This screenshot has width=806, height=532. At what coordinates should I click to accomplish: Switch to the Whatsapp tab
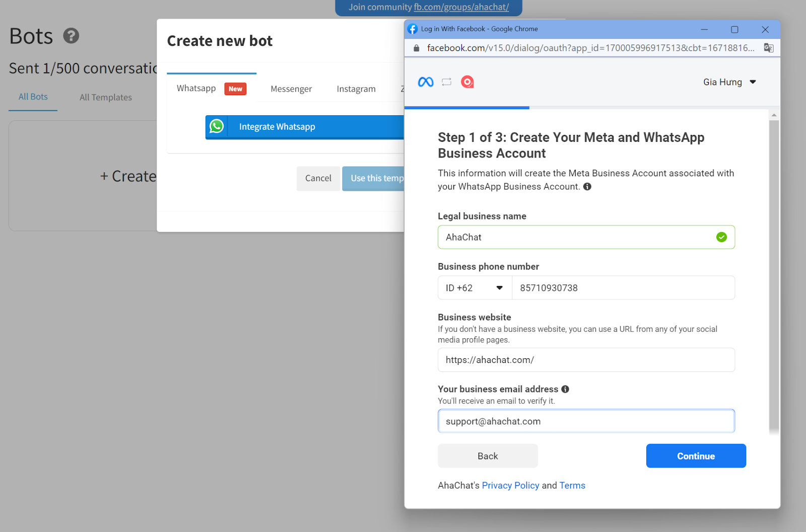212,89
